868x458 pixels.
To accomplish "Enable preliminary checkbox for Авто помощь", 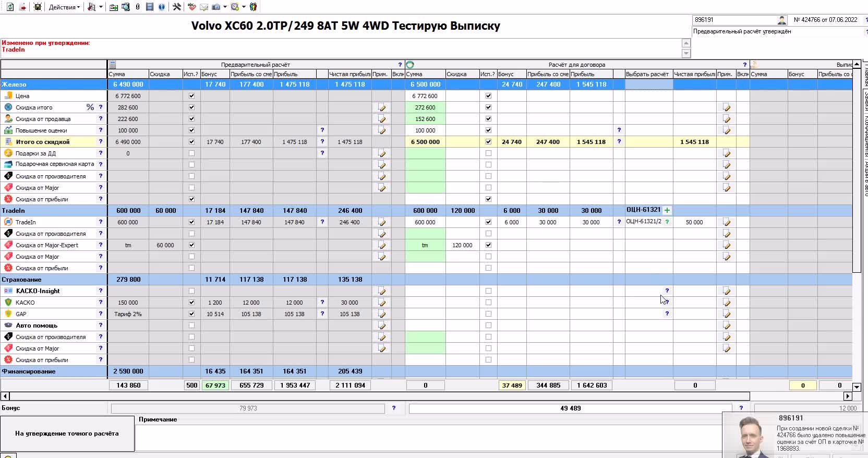I will click(191, 326).
